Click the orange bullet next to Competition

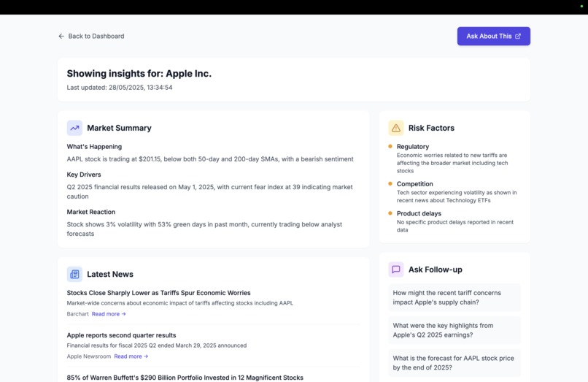pyautogui.click(x=390, y=183)
